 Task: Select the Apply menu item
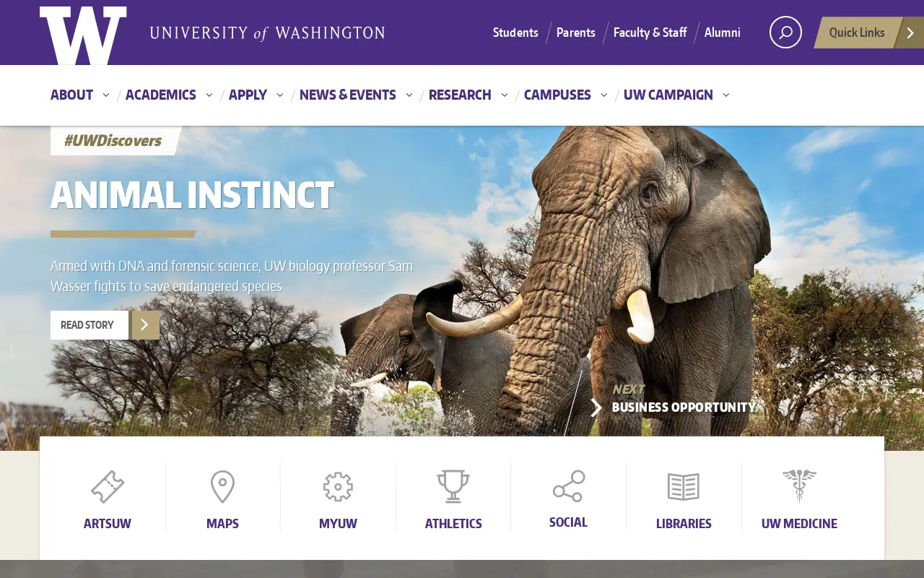pos(248,95)
